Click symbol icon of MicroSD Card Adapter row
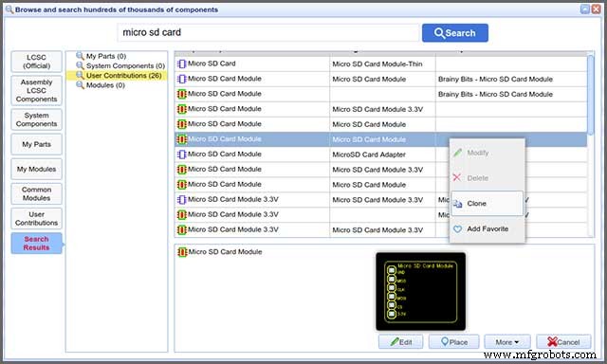 tap(181, 155)
